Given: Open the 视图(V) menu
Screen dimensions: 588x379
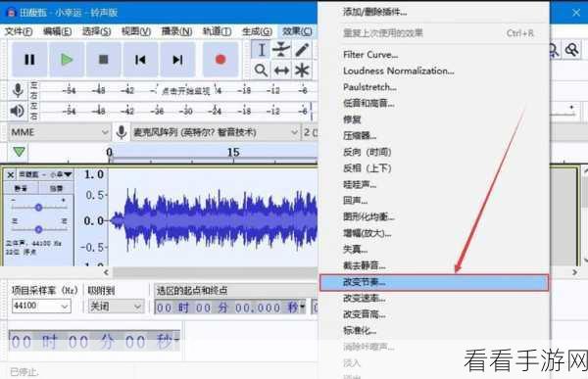Looking at the screenshot, I should (x=136, y=31).
